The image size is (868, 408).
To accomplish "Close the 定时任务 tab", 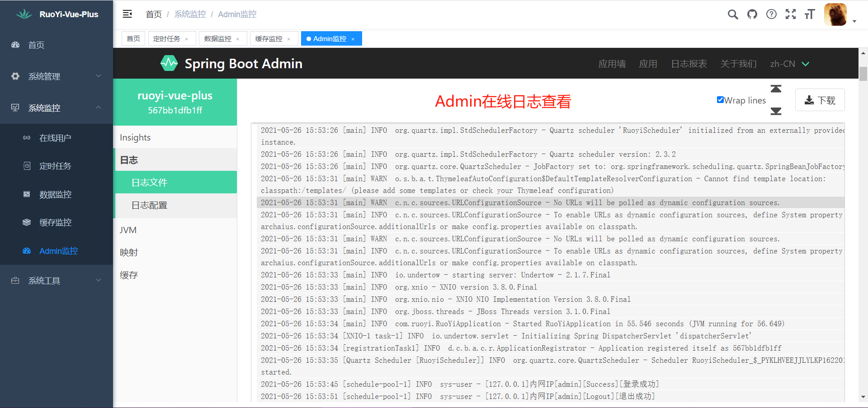I will click(x=186, y=39).
